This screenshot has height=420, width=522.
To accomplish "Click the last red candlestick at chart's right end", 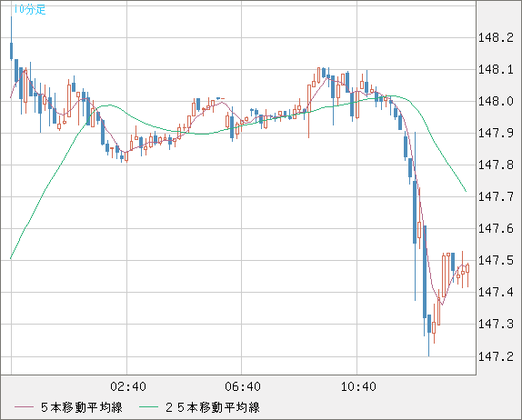I will point(467,269).
